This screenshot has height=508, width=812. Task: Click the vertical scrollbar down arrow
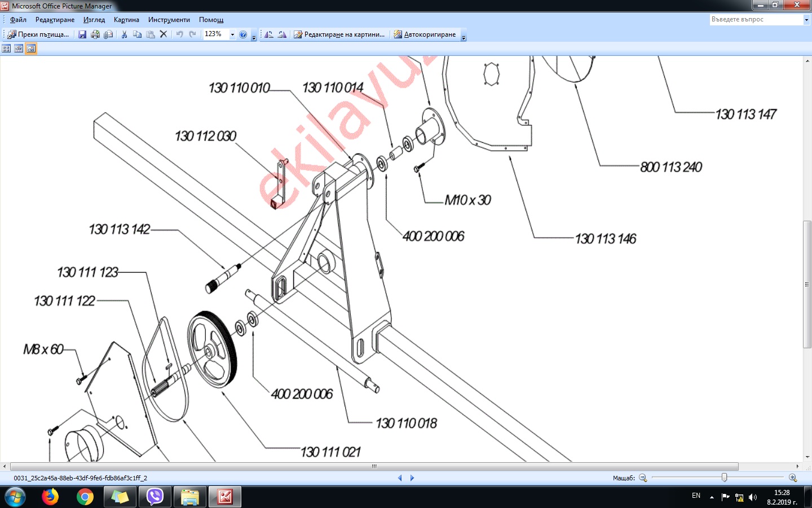point(807,458)
